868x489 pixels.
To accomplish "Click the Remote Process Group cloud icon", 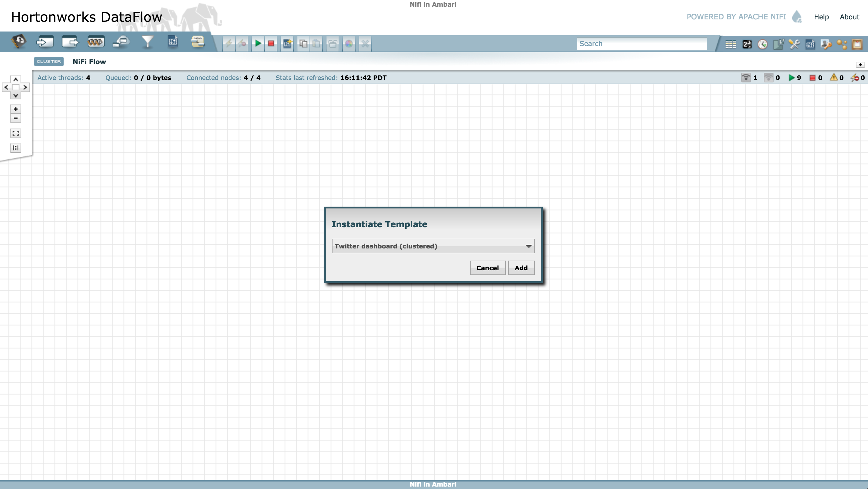I will [x=121, y=42].
